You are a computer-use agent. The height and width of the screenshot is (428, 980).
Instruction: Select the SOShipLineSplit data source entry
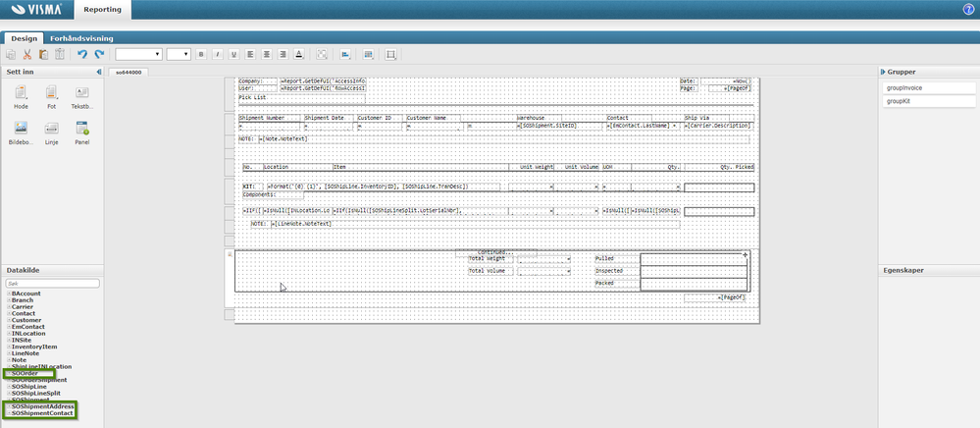pos(36,393)
